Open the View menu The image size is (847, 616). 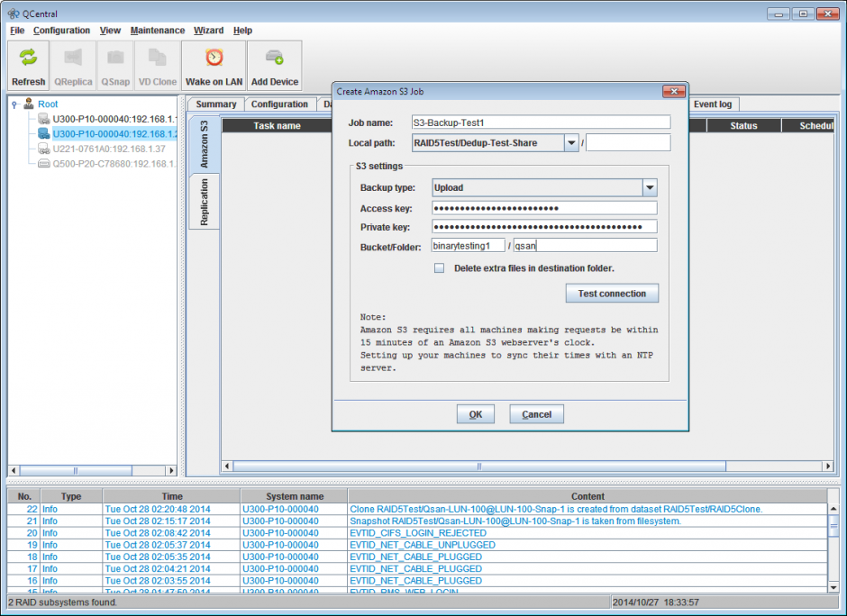pyautogui.click(x=110, y=31)
